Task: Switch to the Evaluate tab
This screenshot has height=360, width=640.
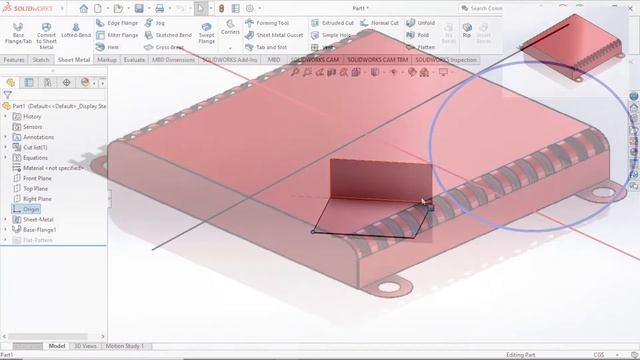Action: pyautogui.click(x=134, y=60)
